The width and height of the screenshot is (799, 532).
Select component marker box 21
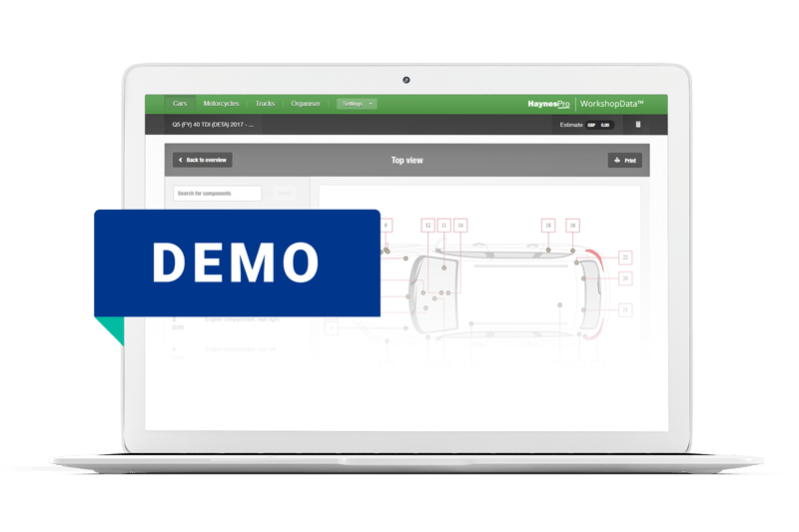point(625,309)
